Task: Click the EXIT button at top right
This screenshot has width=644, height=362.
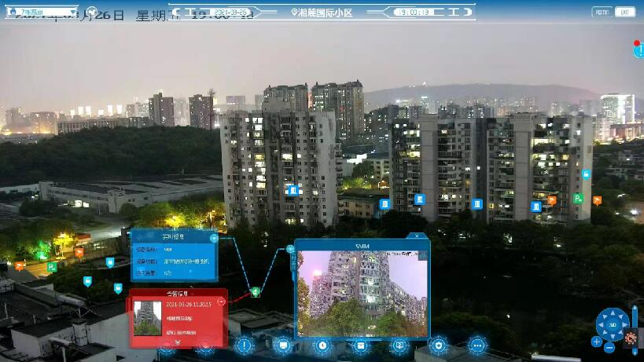Action: tap(625, 12)
